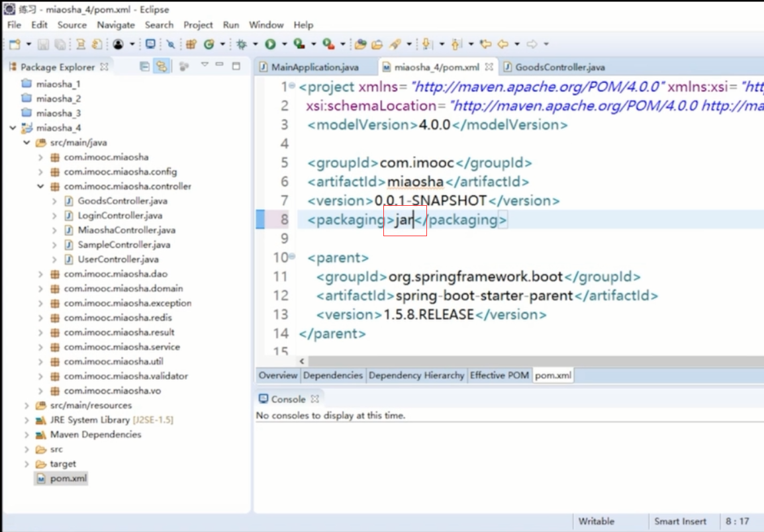Click the New Java Package icon
Image resolution: width=764 pixels, height=532 pixels.
191,44
